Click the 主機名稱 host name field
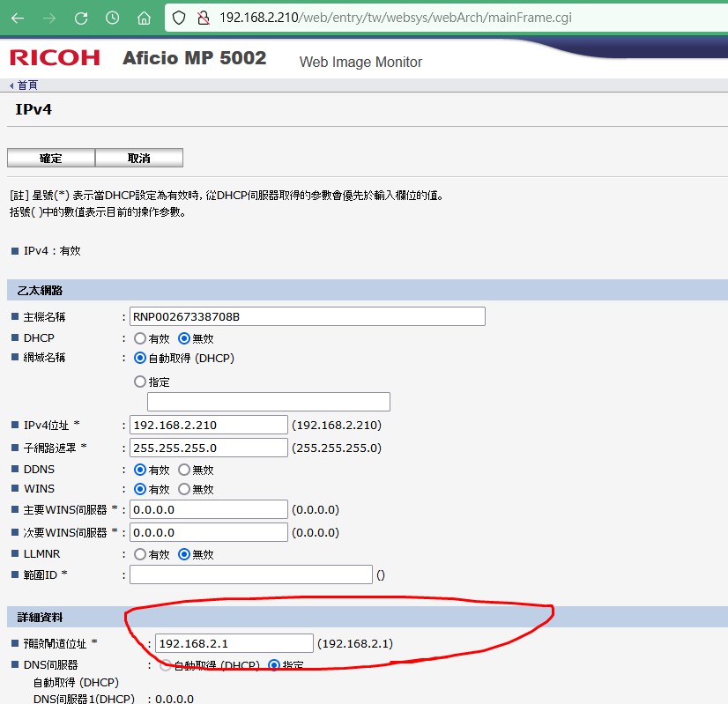728x704 pixels. 307,316
